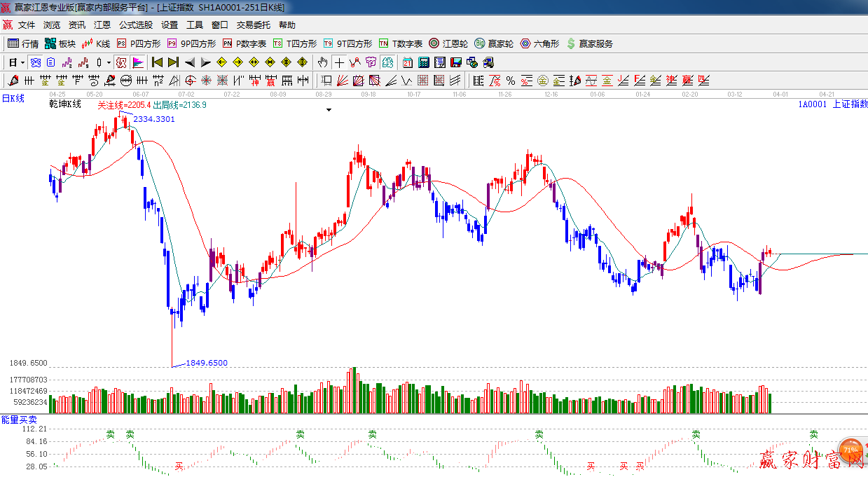Open the 交易委托 menu
868x477 pixels.
(253, 25)
